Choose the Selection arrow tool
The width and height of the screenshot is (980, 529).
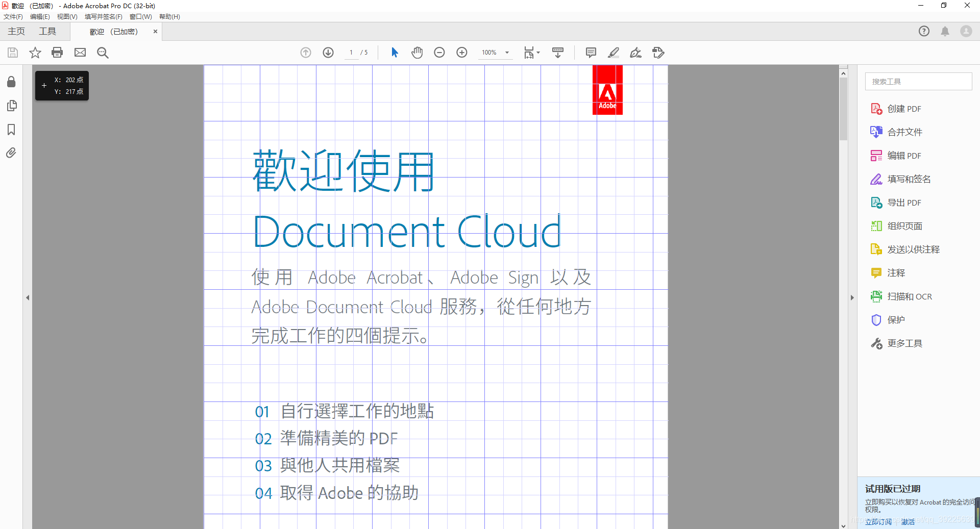(x=395, y=53)
